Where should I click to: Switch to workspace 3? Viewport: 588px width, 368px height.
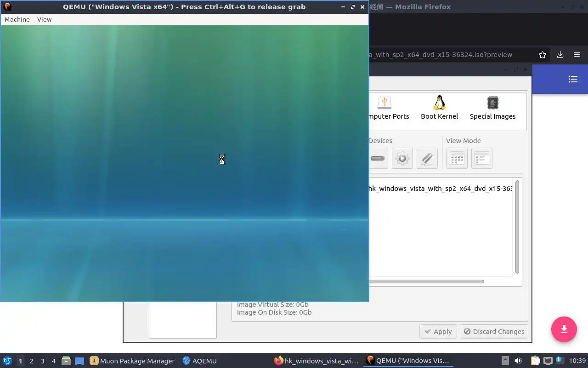pos(42,361)
